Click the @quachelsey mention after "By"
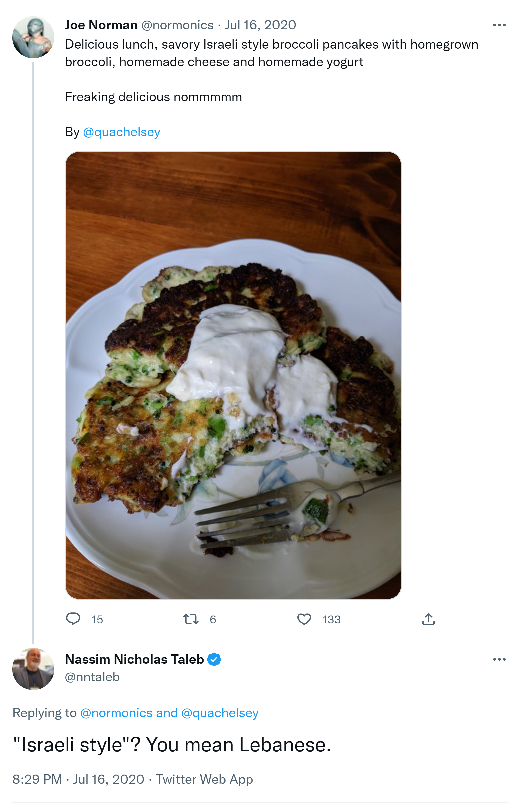 121,132
